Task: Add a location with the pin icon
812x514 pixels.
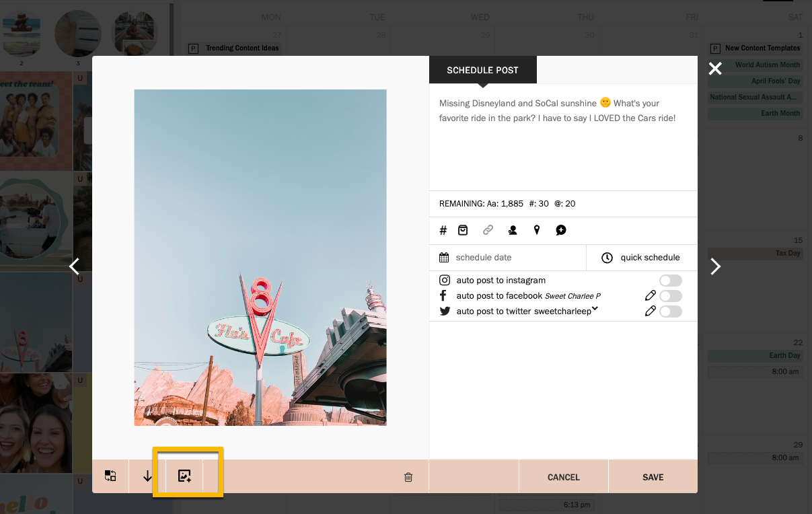Action: [x=537, y=230]
